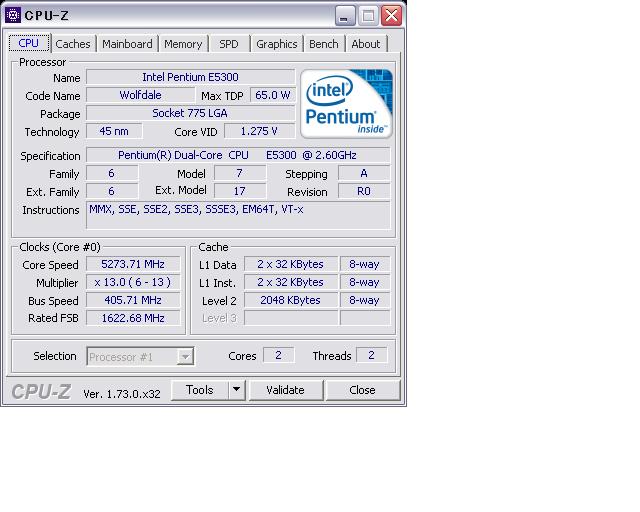640x512 pixels.
Task: Open the SPD tab
Action: coord(229,44)
